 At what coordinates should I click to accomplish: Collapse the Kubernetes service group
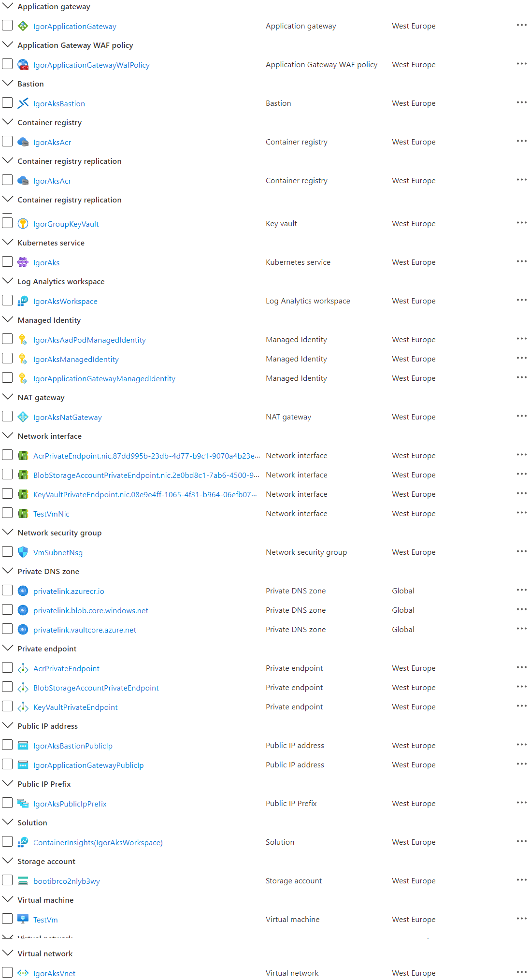(8, 242)
